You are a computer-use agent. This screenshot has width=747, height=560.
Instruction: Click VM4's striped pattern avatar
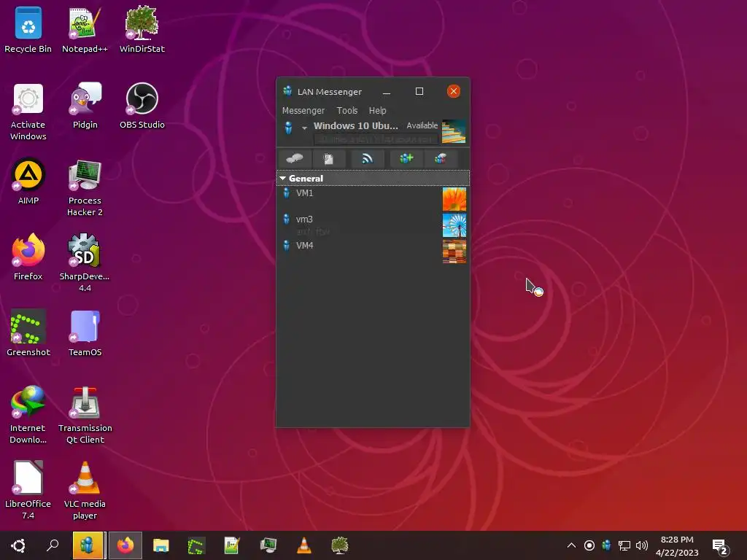[454, 252]
